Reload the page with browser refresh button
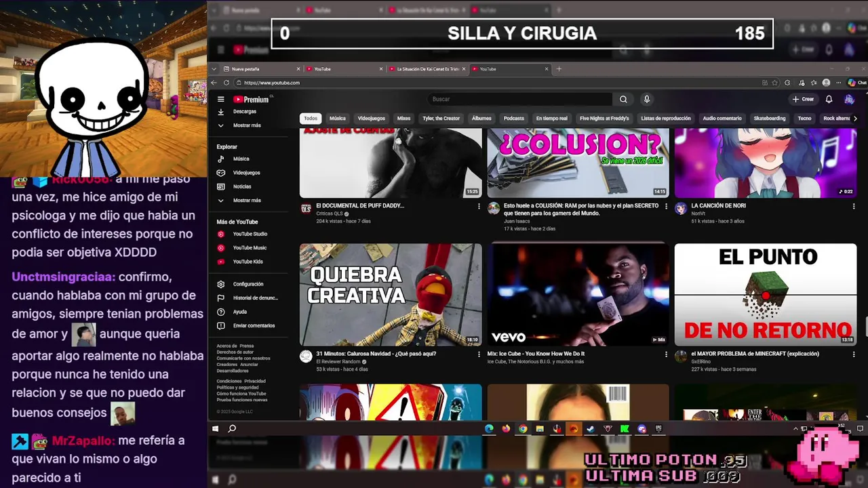The width and height of the screenshot is (868, 488). [x=226, y=83]
